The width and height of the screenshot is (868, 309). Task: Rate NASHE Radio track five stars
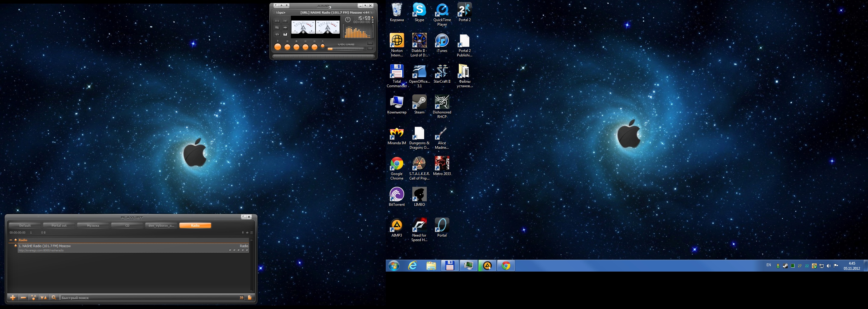[247, 250]
